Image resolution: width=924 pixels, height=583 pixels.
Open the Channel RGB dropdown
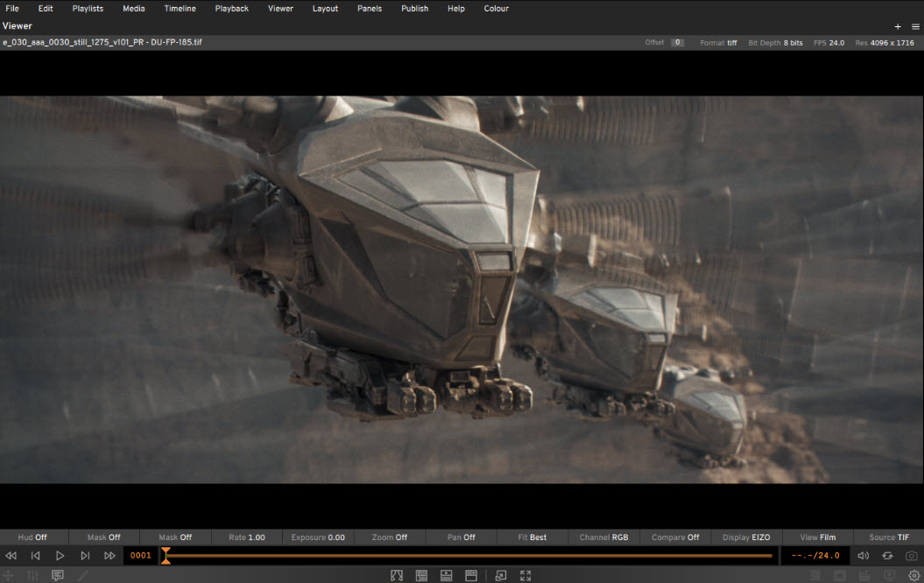[603, 537]
